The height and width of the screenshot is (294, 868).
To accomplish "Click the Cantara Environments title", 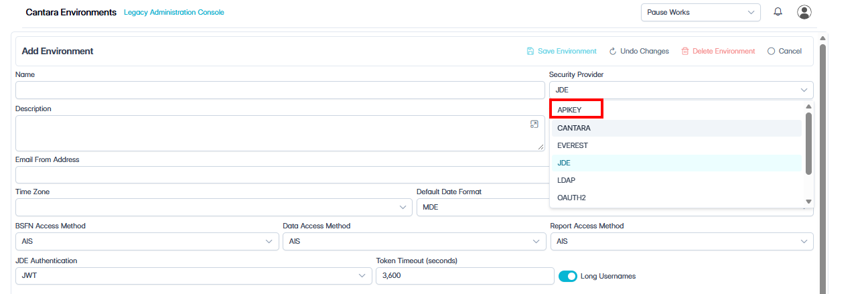I will tap(71, 12).
